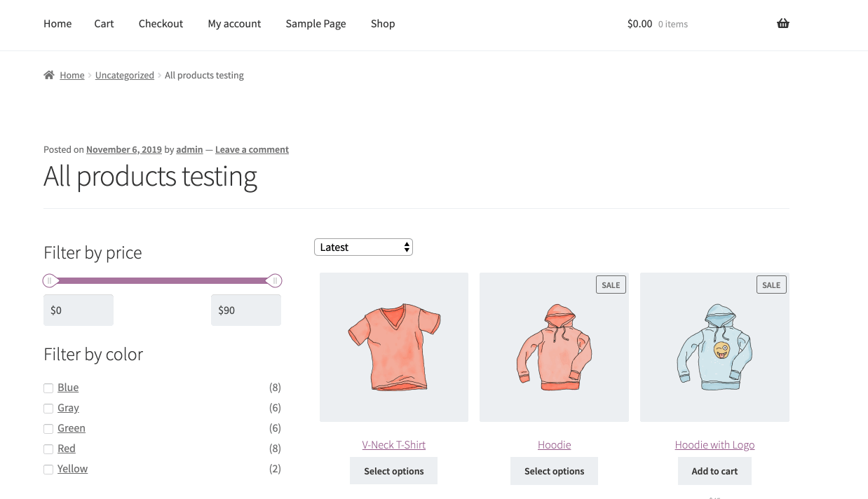Click Select options for the Hoodie
The width and height of the screenshot is (868, 499).
point(554,470)
